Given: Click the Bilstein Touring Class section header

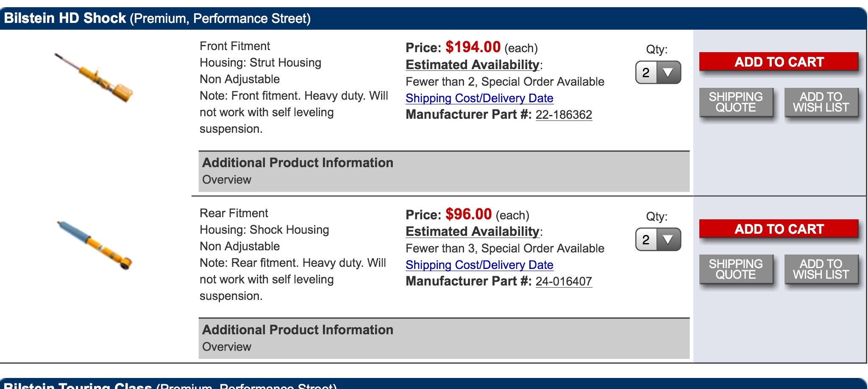Looking at the screenshot, I should pyautogui.click(x=170, y=385).
